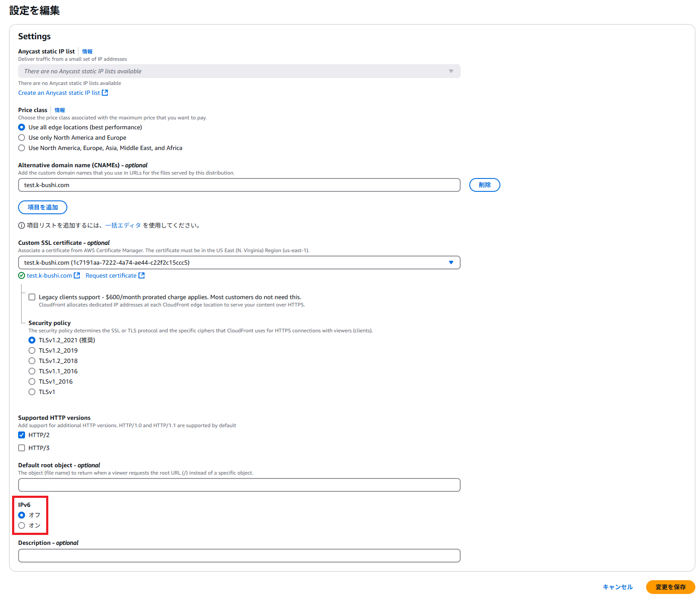Viewport: 700px width, 597px height.
Task: Open the Custom SSL certificate dropdown
Action: (239, 263)
